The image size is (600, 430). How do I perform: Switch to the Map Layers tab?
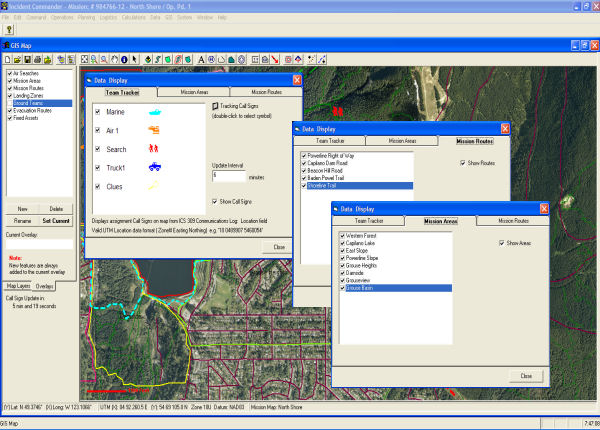tap(18, 286)
